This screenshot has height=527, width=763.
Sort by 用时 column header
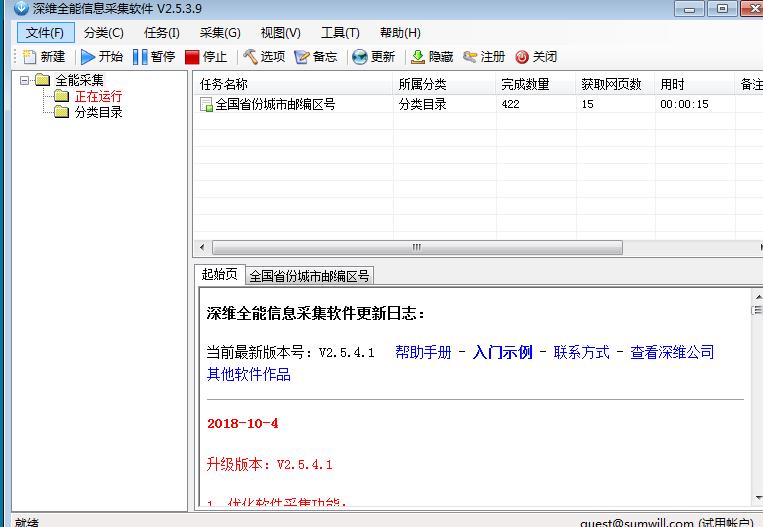pos(694,84)
